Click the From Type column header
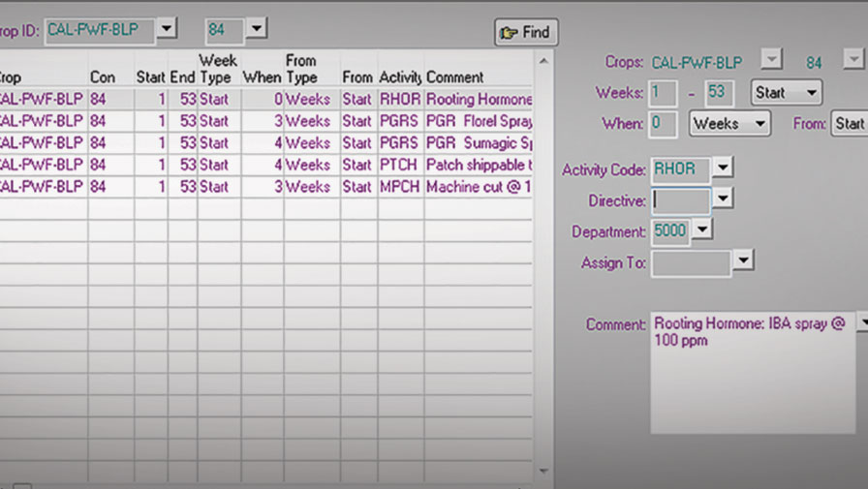This screenshot has height=489, width=868. (301, 69)
